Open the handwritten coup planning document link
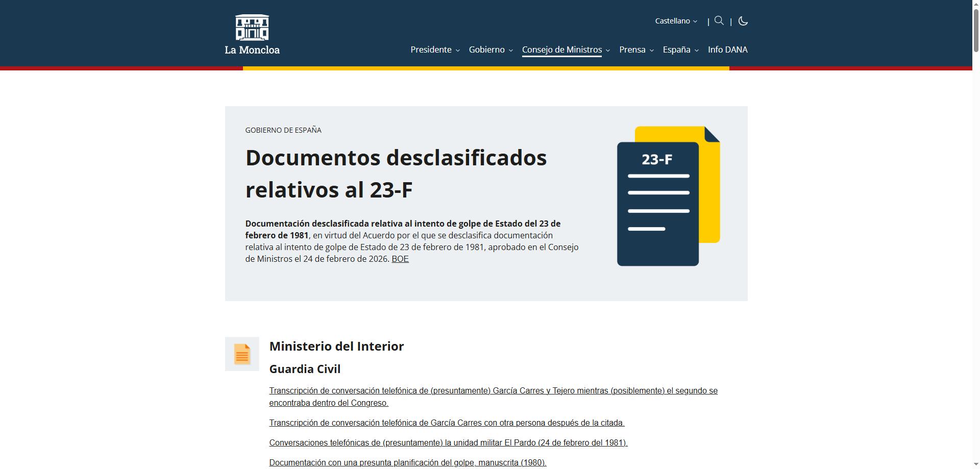The height and width of the screenshot is (469, 980). pos(407,463)
